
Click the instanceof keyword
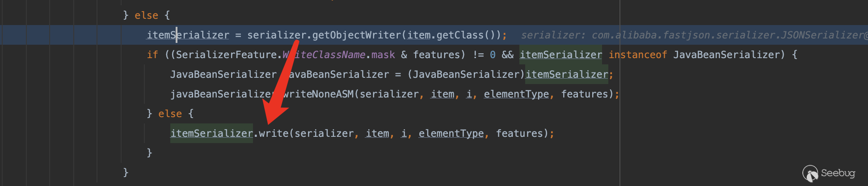(x=637, y=55)
